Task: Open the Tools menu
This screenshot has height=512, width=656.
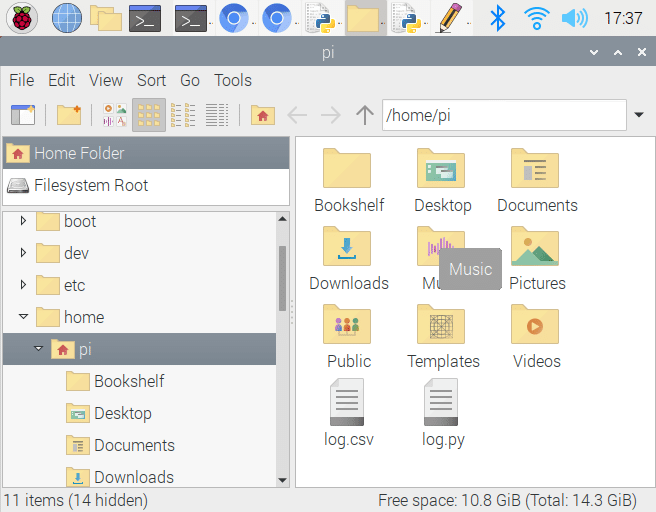Action: pos(232,80)
